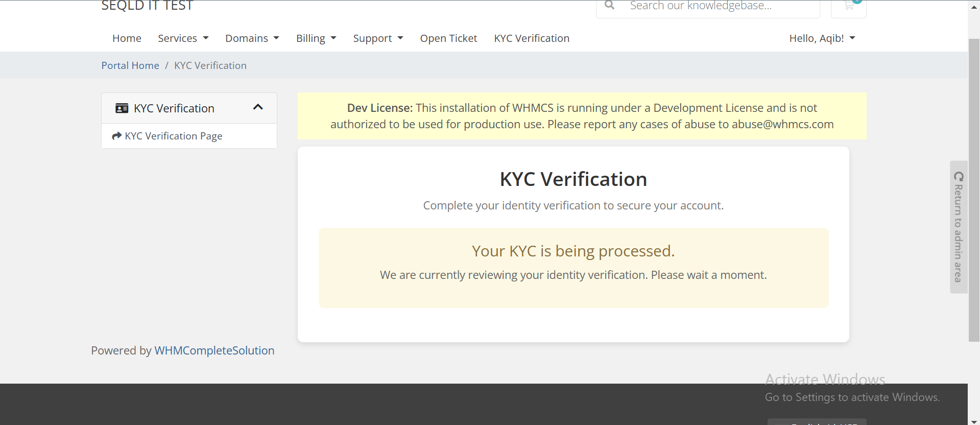Click the Return to admin area tab
Viewport: 980px width, 425px height.
(x=959, y=227)
